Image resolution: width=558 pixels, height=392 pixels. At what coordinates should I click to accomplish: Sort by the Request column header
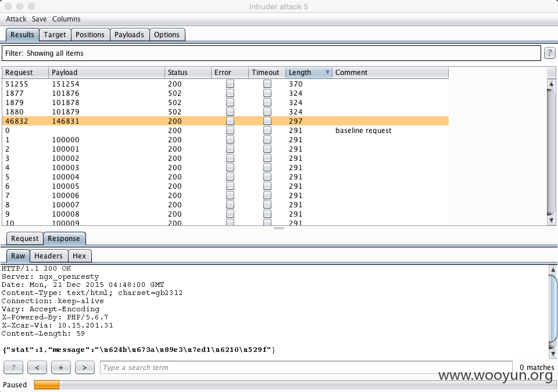[25, 72]
